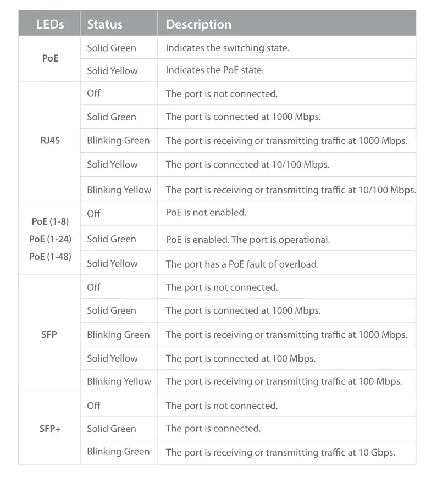Viewport: 448px width, 488px height.
Task: Select "The port is connected at 100 Mbps."
Action: (x=240, y=358)
